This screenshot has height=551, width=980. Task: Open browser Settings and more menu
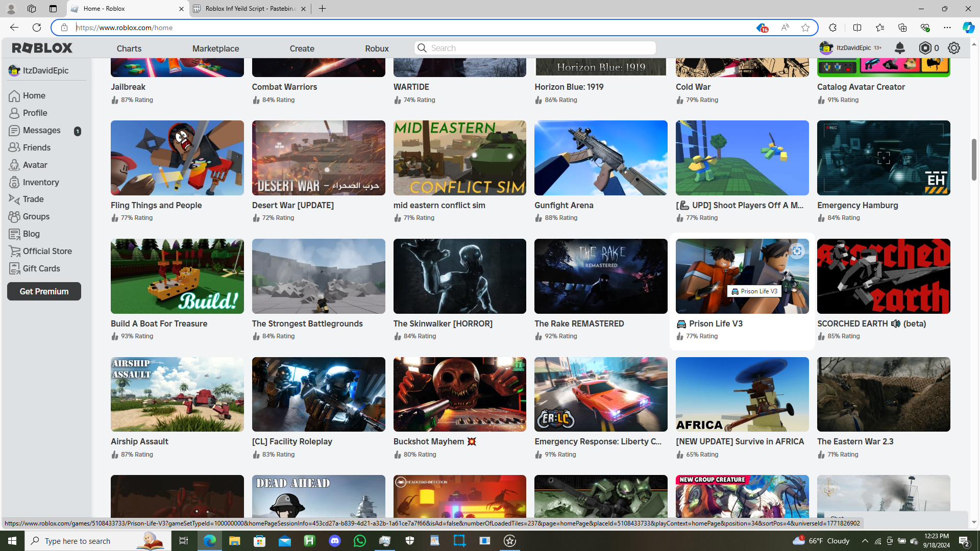[947, 28]
